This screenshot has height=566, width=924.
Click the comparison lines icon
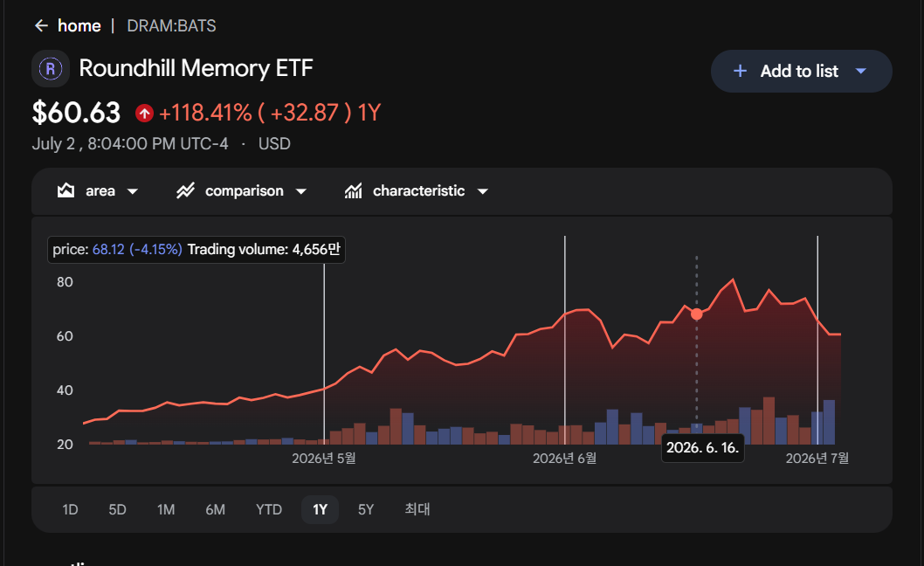point(186,190)
